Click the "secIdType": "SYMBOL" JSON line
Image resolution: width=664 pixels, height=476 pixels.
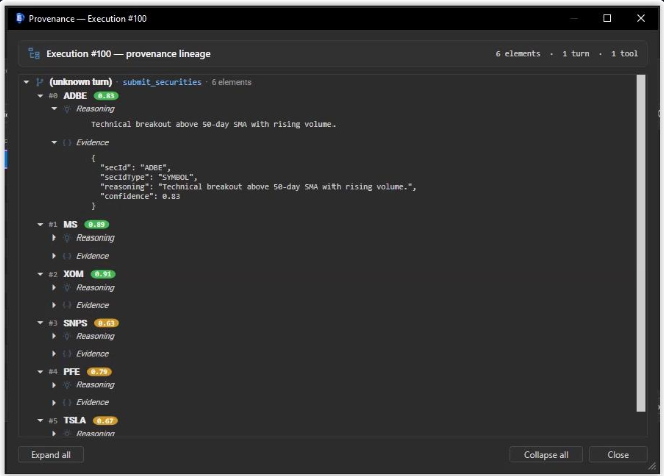click(149, 177)
